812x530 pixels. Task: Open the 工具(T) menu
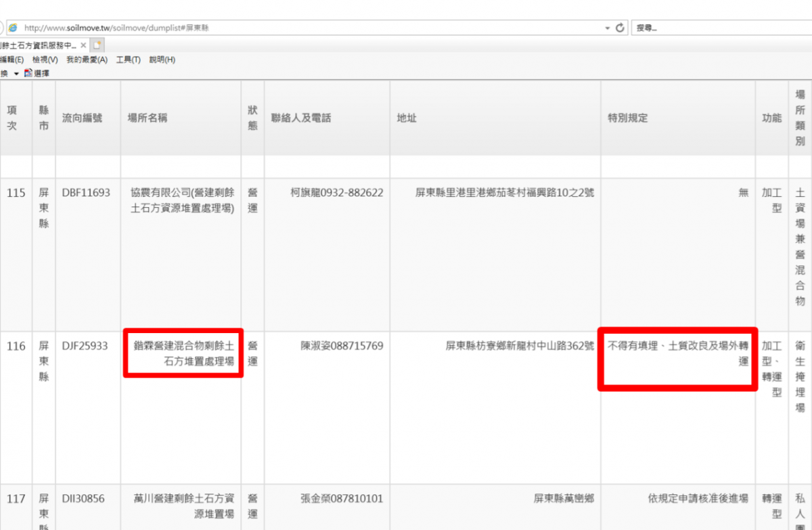click(128, 60)
